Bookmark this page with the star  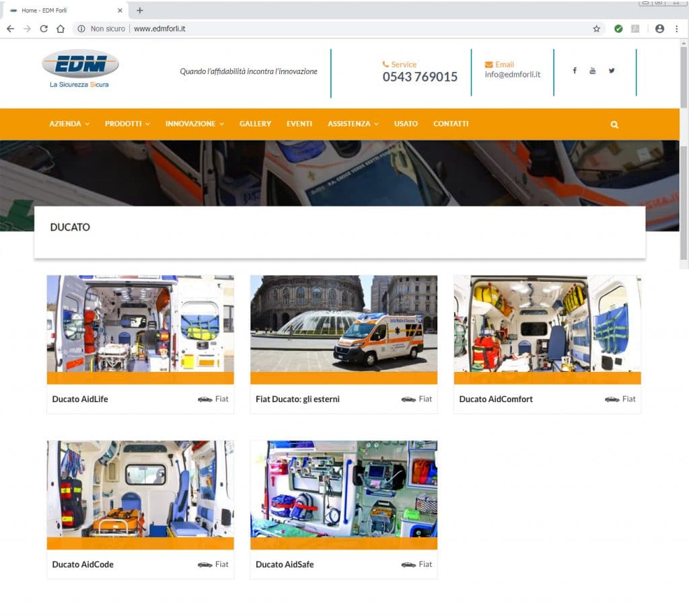596,28
